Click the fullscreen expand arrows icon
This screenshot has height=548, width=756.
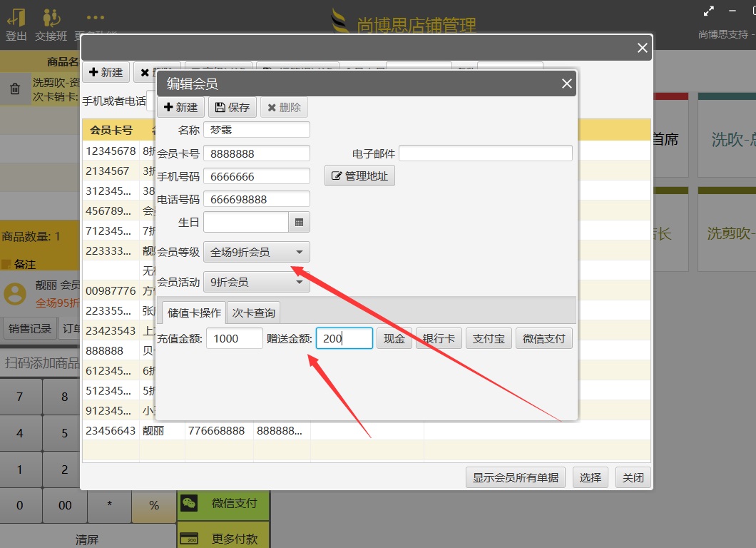[x=709, y=11]
